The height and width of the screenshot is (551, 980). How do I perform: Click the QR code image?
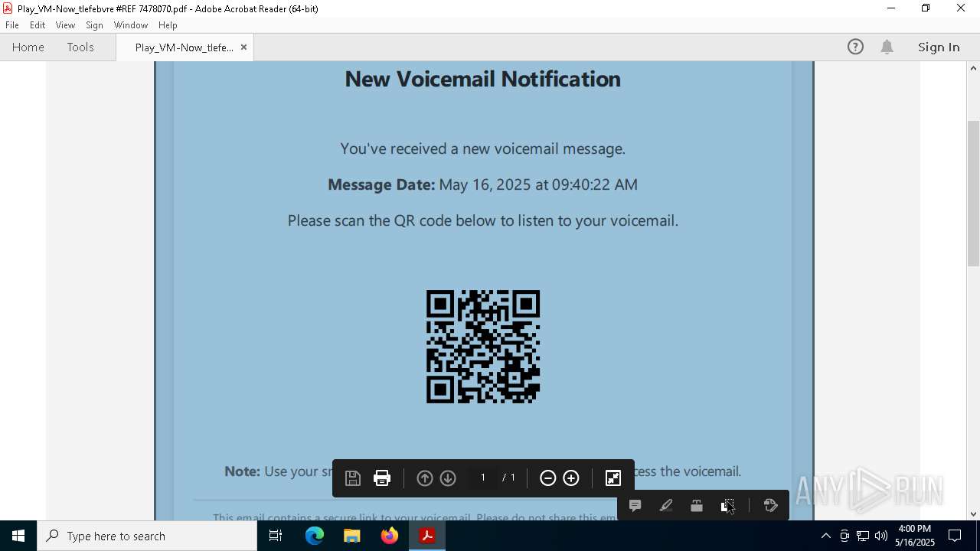483,347
